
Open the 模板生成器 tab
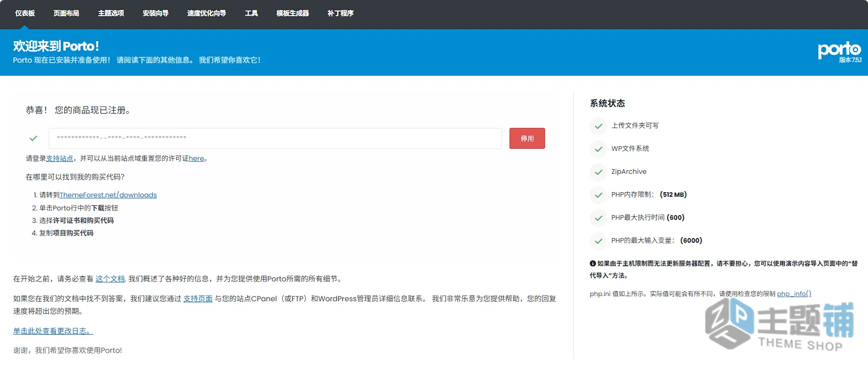pos(293,14)
